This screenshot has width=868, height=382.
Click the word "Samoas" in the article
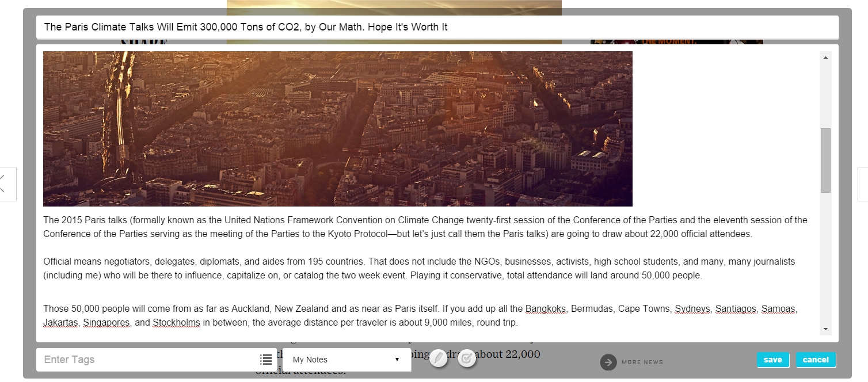(778, 309)
